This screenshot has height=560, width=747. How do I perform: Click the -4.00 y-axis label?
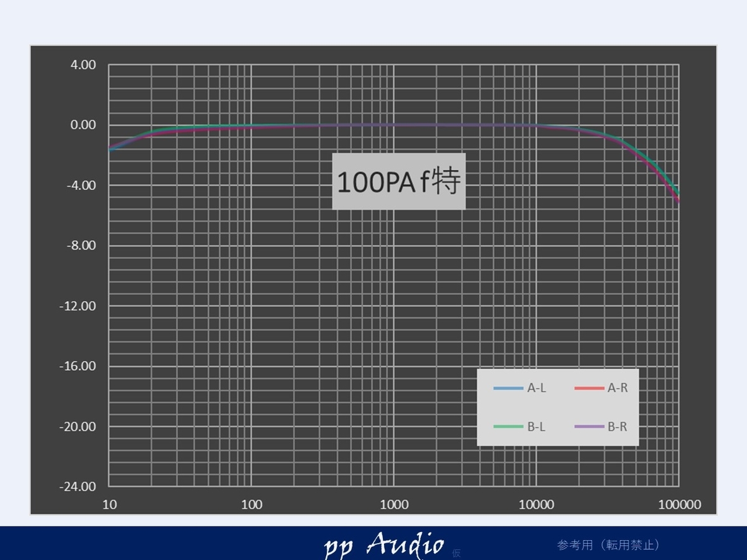(x=82, y=185)
